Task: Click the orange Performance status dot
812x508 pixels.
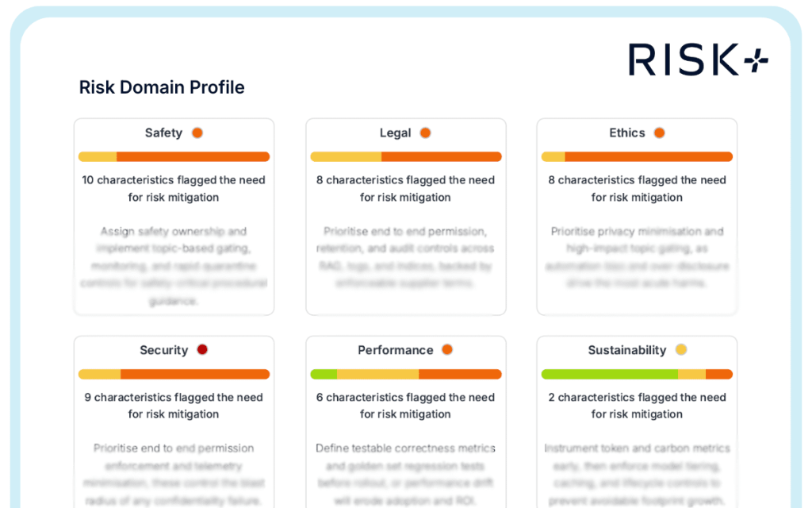Action: point(447,350)
